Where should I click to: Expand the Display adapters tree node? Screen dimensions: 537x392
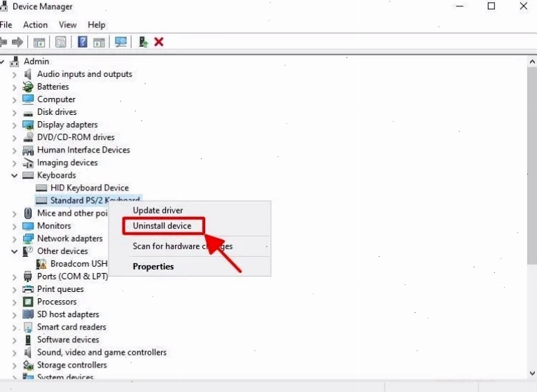[x=14, y=125]
